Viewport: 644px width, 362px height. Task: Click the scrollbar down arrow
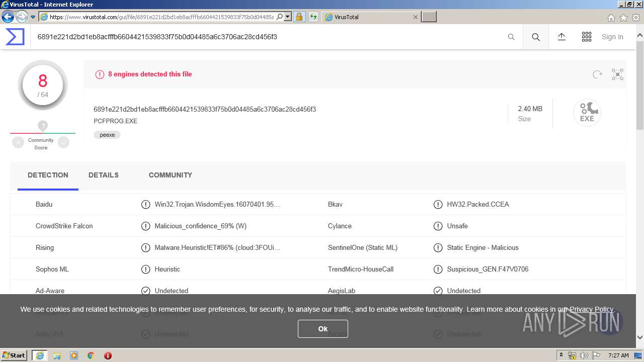tap(640, 337)
